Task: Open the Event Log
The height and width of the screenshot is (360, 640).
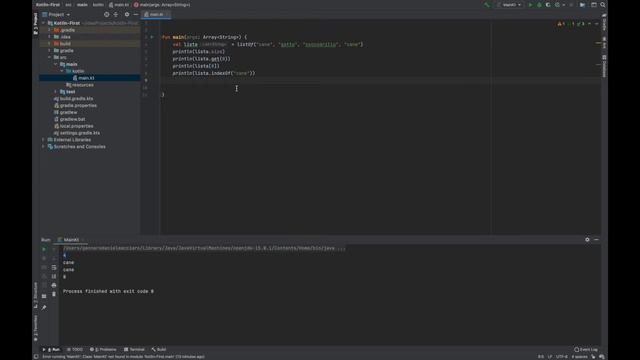Action: tap(586, 349)
